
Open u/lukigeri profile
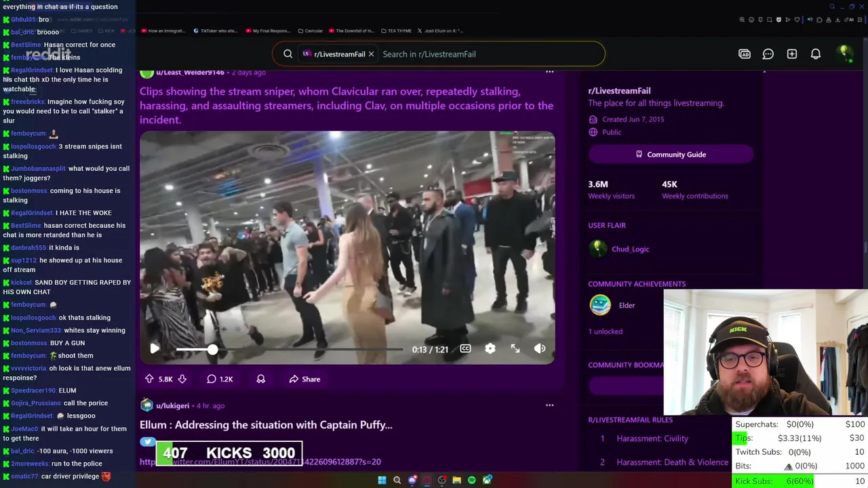coord(172,405)
